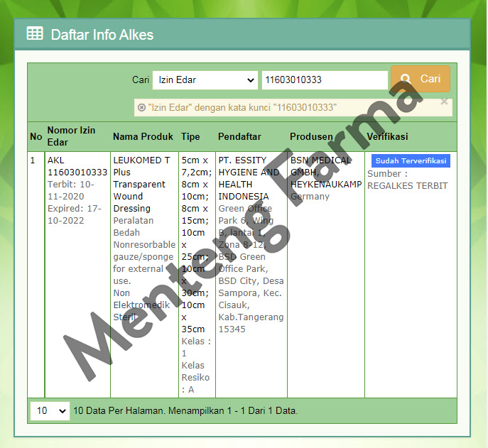Click the search field containing 11603010333

pos(325,80)
